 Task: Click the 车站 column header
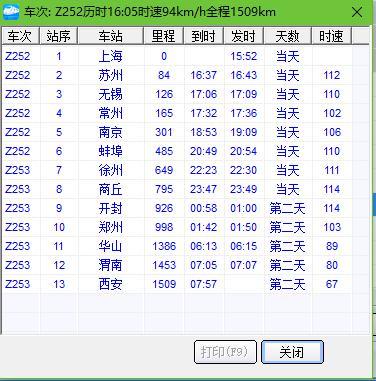coord(111,36)
